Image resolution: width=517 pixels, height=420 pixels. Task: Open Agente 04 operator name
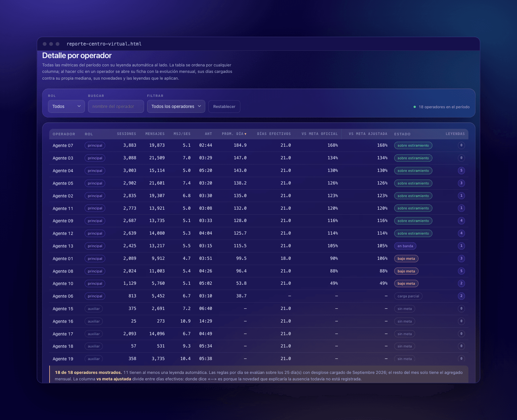tap(63, 171)
